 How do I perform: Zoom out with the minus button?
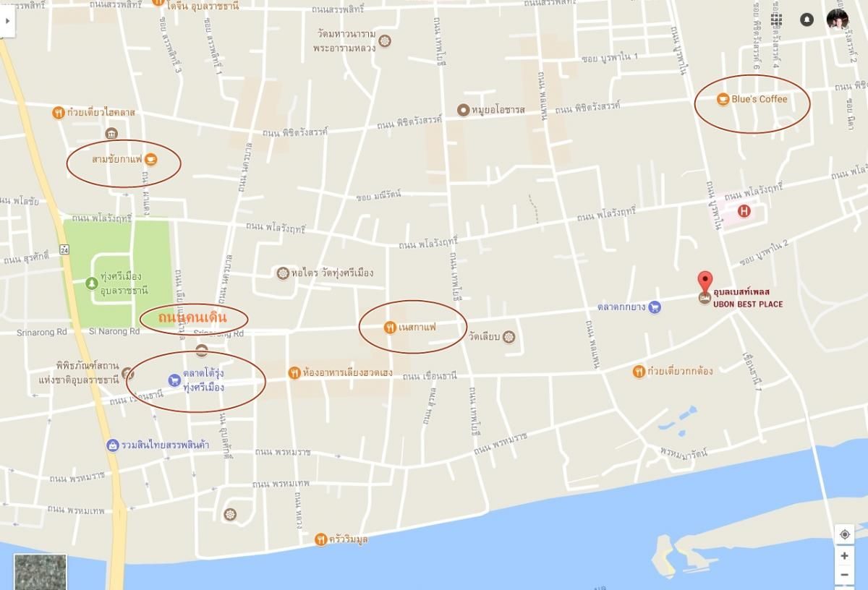(844, 576)
